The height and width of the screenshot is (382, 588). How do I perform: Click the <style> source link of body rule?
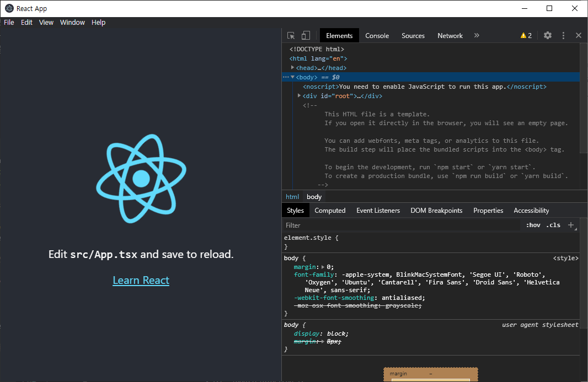(565, 258)
